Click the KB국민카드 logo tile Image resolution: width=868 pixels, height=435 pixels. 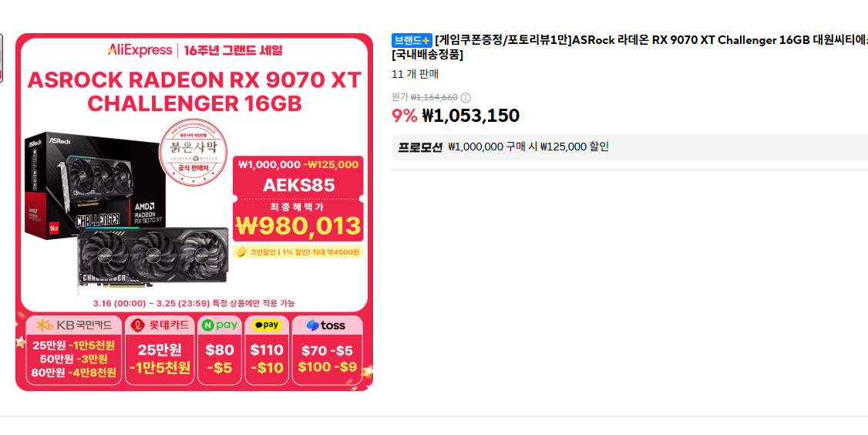tap(74, 325)
